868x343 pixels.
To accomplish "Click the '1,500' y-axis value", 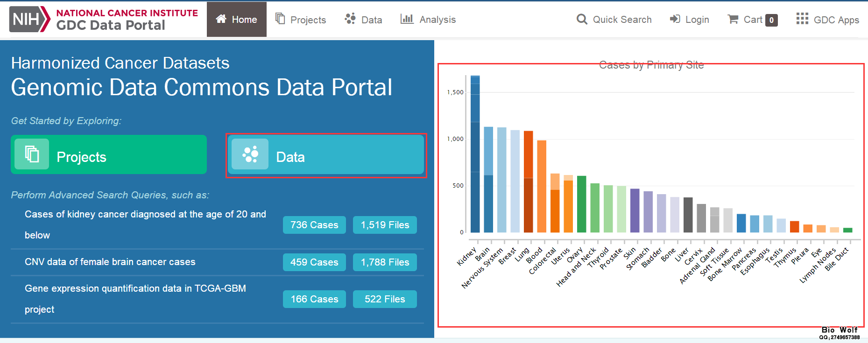I will tap(455, 92).
